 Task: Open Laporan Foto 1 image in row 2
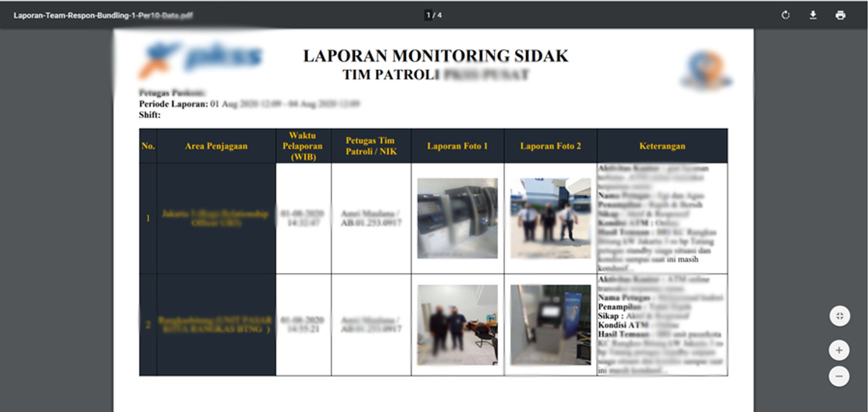[x=457, y=325]
